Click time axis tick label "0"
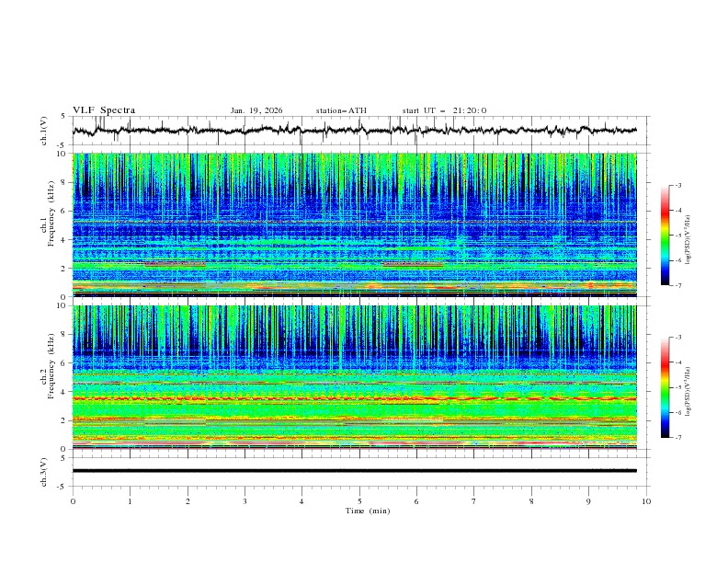This screenshot has width=728, height=563. coord(73,501)
